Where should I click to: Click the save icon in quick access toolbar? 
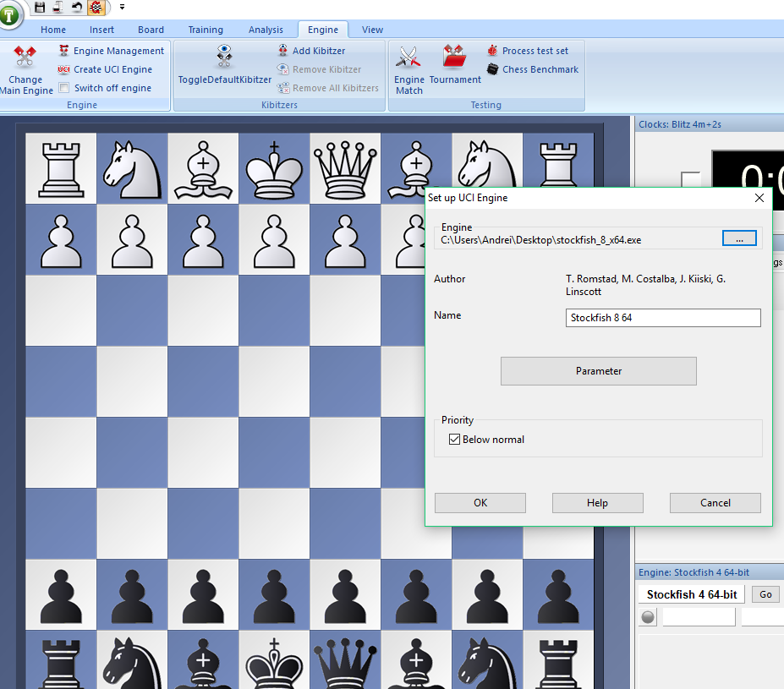40,7
